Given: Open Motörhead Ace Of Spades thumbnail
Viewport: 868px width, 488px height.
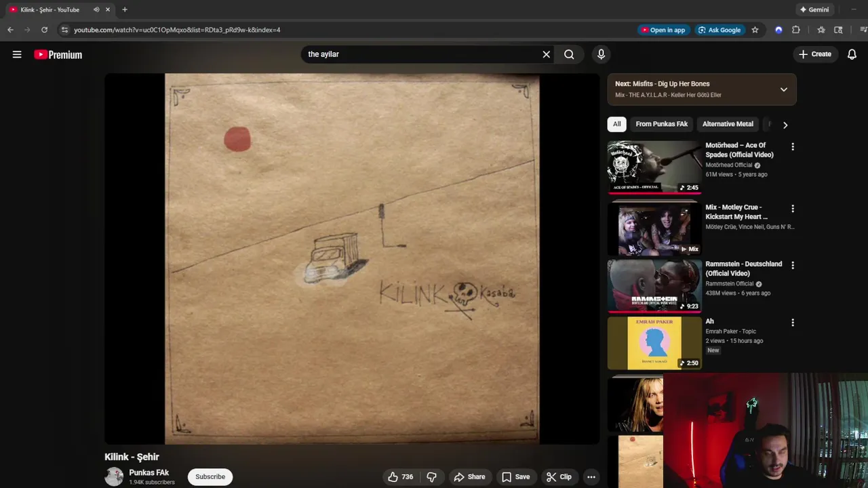Looking at the screenshot, I should 654,167.
